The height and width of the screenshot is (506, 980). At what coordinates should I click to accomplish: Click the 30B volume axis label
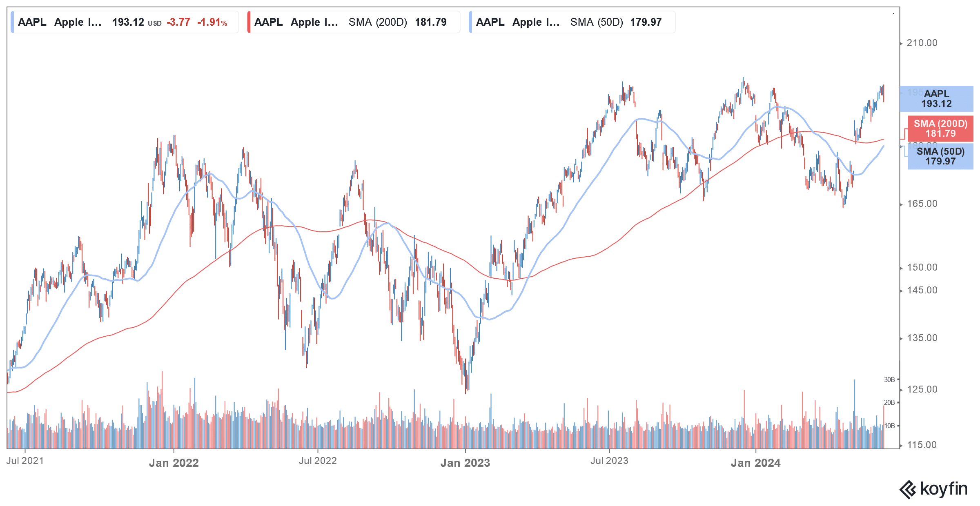pos(889,379)
